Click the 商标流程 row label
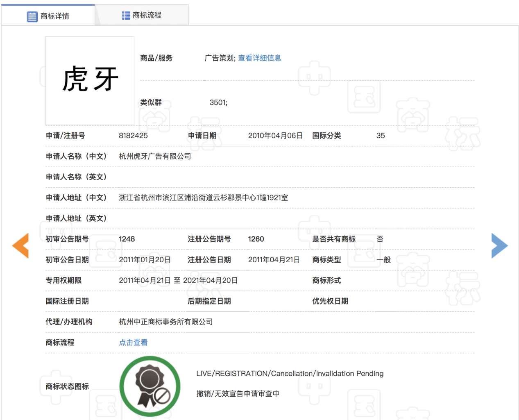This screenshot has height=420, width=519. coord(60,343)
